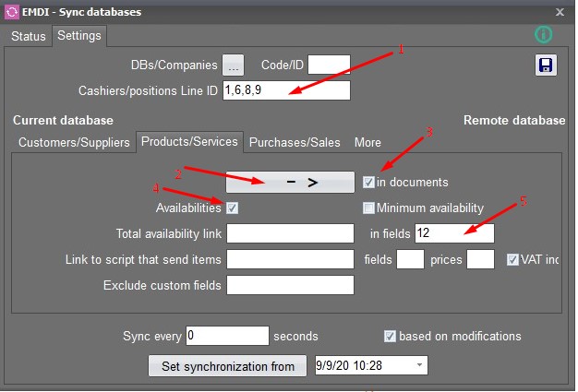
Task: Click Set synchronization from button
Action: (227, 365)
